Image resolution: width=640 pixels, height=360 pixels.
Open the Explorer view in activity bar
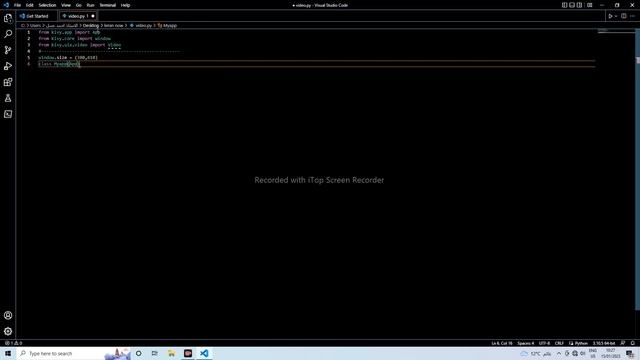click(x=8, y=18)
